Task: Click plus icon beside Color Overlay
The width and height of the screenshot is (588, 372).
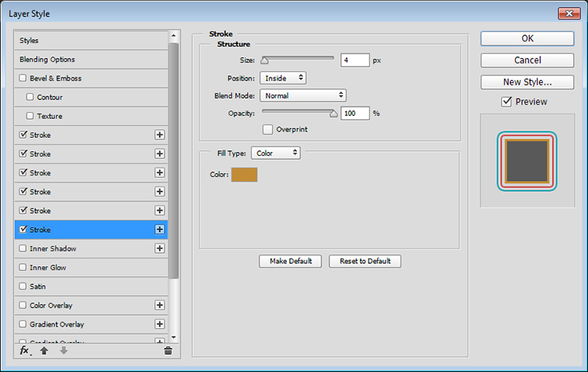Action: point(160,305)
